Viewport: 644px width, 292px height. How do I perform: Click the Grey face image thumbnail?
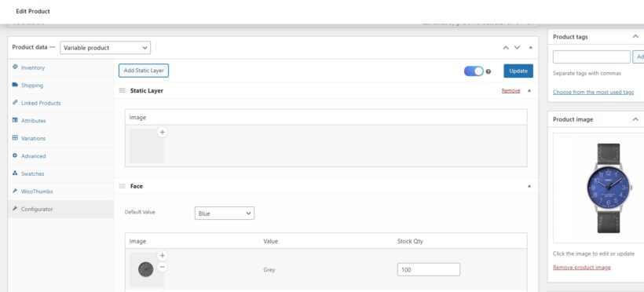pyautogui.click(x=147, y=269)
